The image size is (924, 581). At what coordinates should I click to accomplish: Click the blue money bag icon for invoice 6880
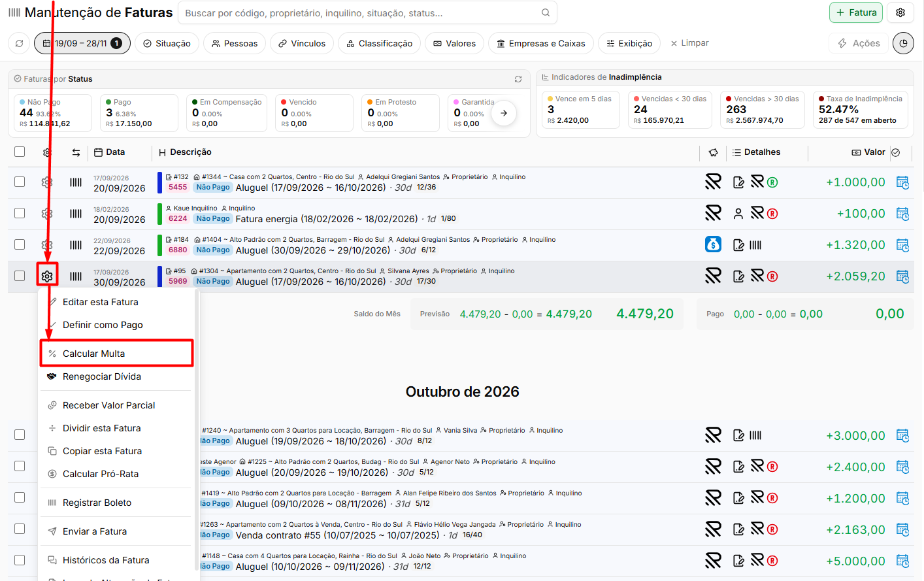713,244
